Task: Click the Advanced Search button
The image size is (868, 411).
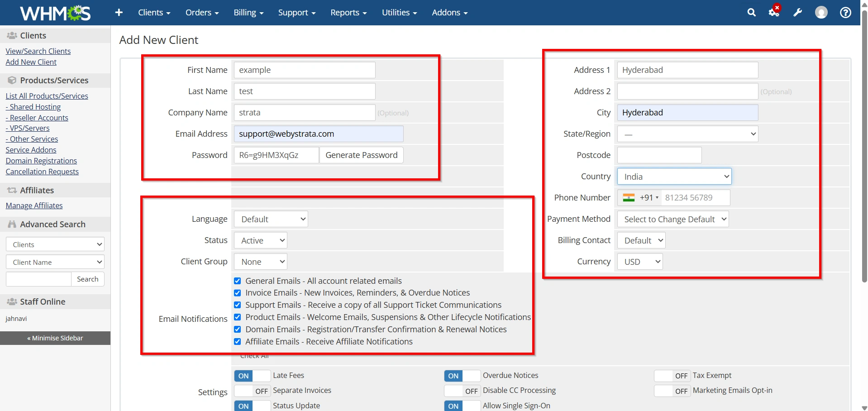Action: (88, 279)
